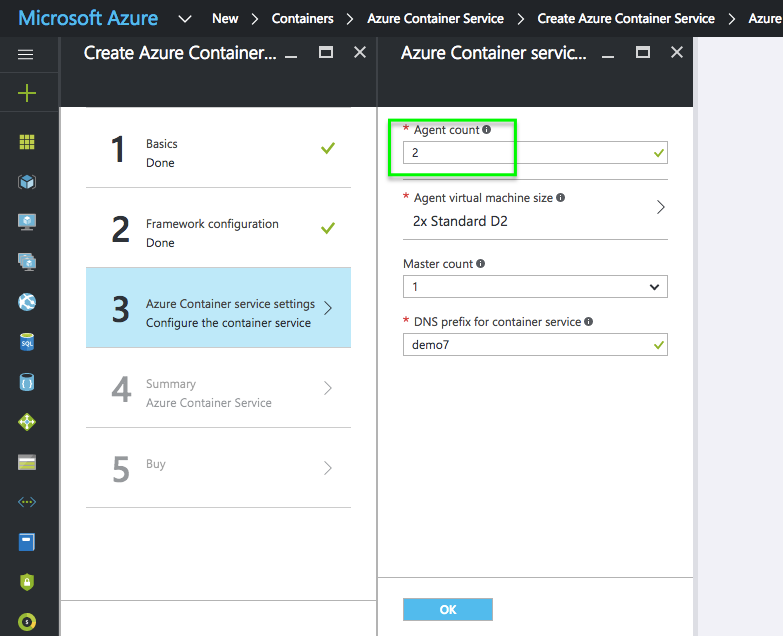
Task: Select step 3 Azure Container service settings
Action: [x=218, y=312]
